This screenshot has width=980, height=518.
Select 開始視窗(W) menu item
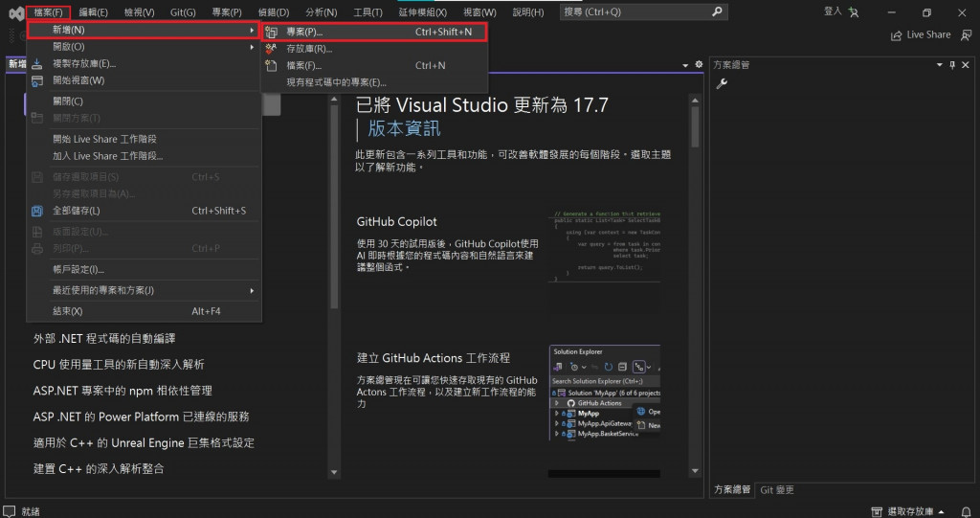145,80
